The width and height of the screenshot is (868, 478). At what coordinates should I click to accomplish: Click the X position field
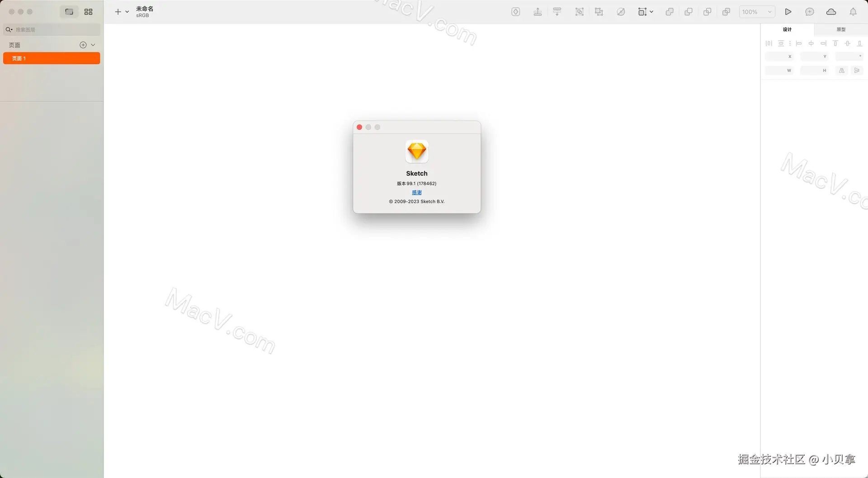tap(779, 57)
